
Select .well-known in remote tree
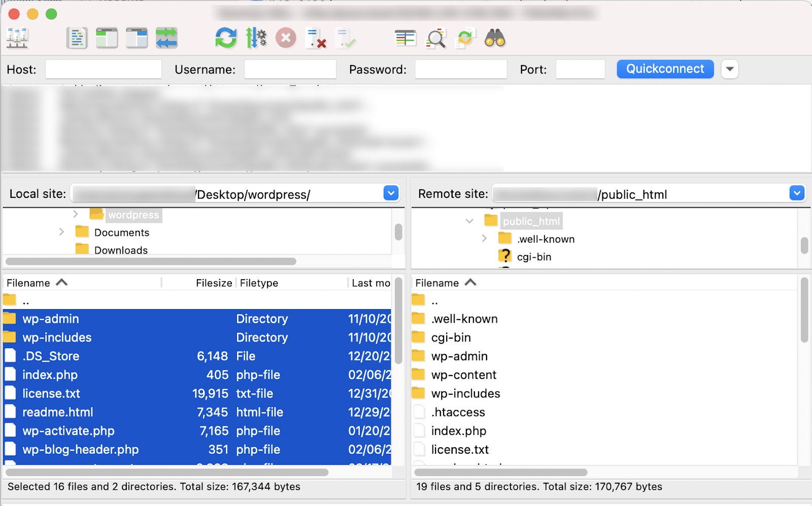546,239
